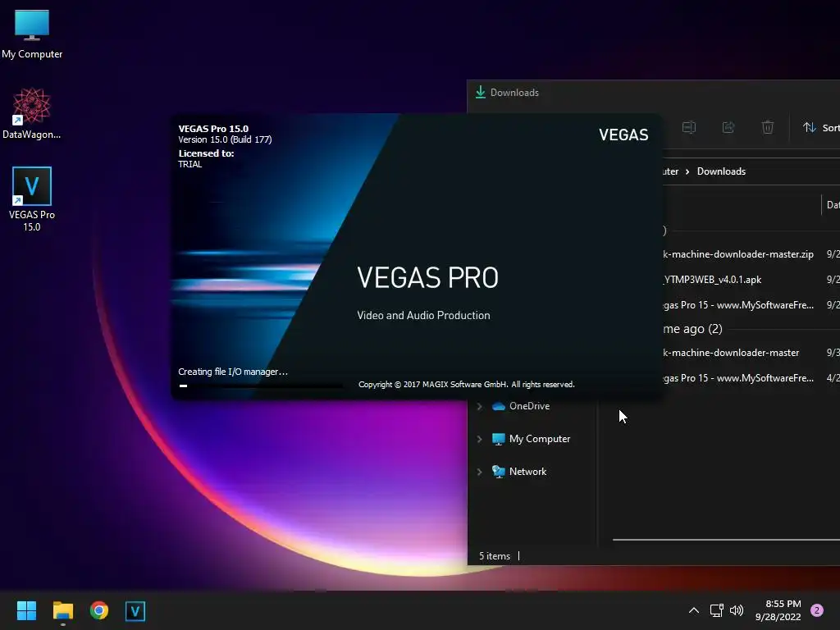The height and width of the screenshot is (630, 840).
Task: Open notification center badge
Action: coord(817,610)
